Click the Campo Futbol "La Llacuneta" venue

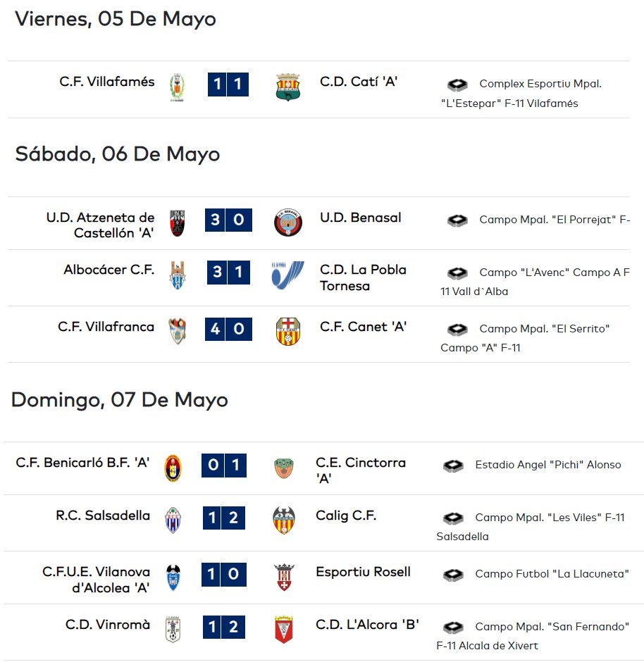[x=552, y=574]
